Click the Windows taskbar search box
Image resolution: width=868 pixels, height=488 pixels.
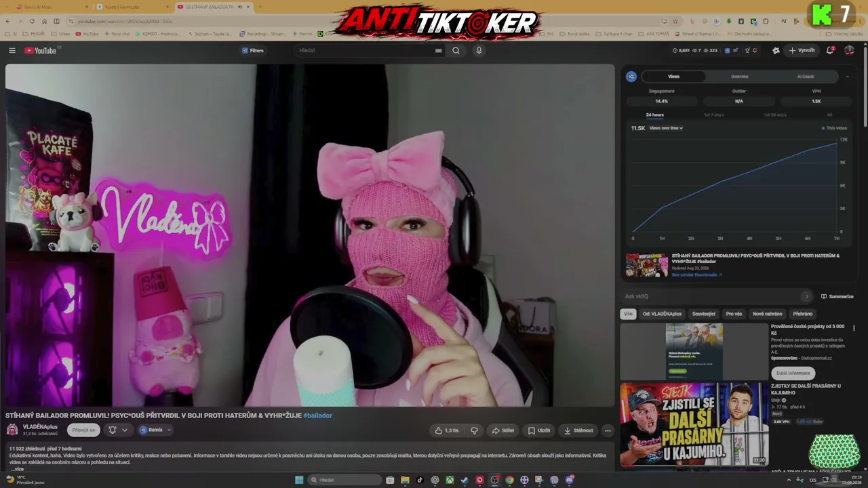click(x=344, y=480)
